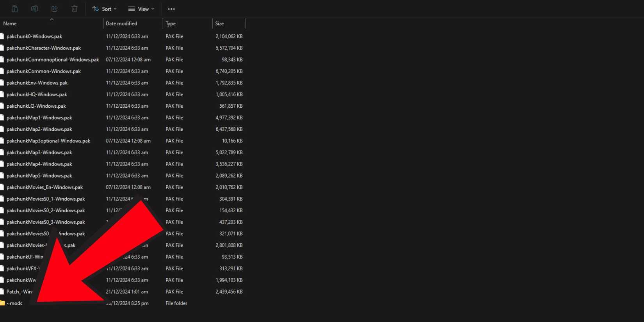Click the Delete trash can icon

74,9
